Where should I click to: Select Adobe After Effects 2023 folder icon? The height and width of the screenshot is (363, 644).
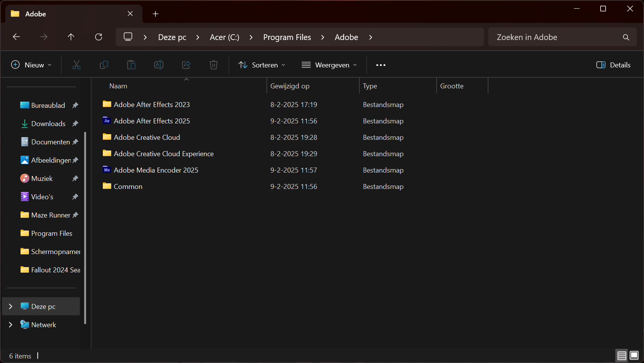tap(107, 104)
